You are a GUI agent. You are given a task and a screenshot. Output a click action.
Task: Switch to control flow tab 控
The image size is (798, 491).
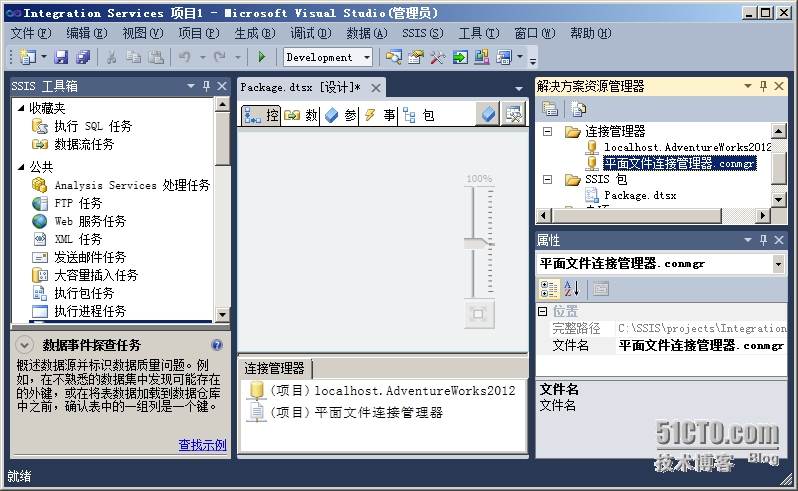coord(261,115)
